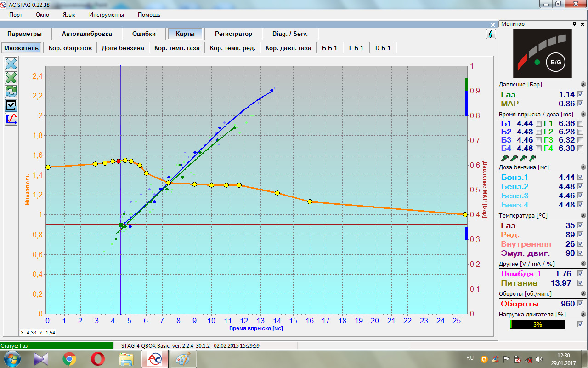Open Paint from the taskbar
Image resolution: width=588 pixels, height=368 pixels.
[x=183, y=358]
